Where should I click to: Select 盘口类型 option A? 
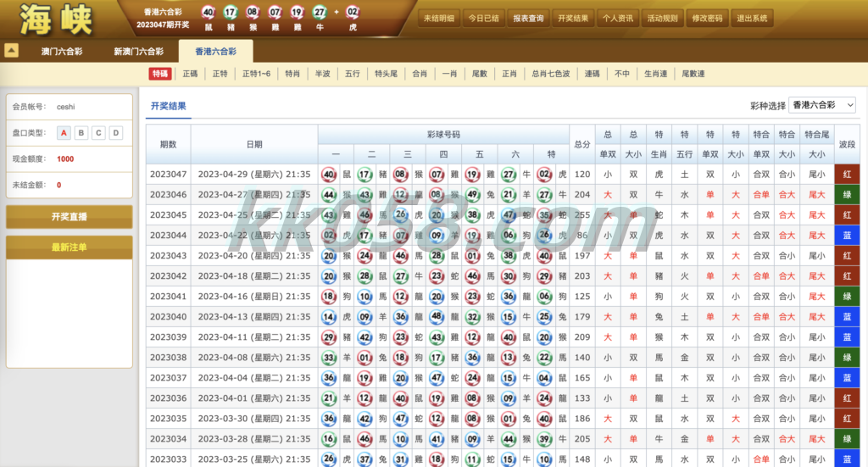click(64, 133)
